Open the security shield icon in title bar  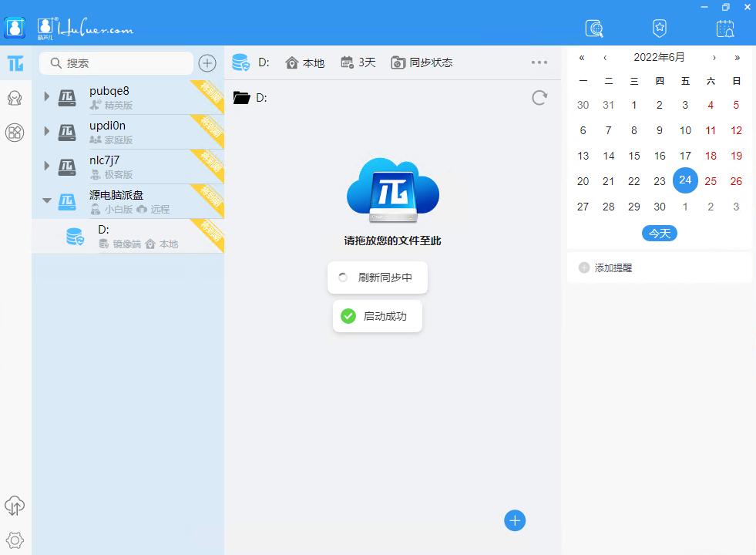click(x=659, y=29)
